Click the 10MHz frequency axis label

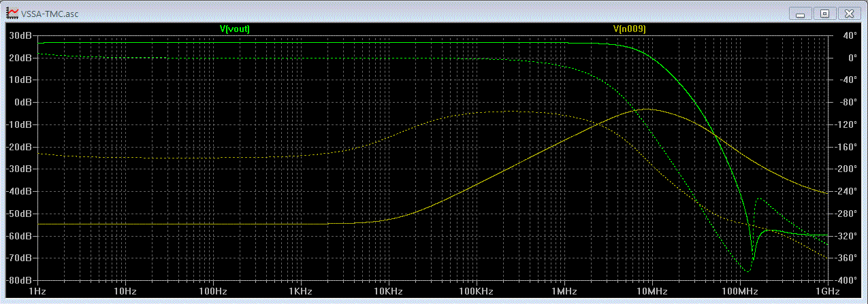tap(652, 291)
